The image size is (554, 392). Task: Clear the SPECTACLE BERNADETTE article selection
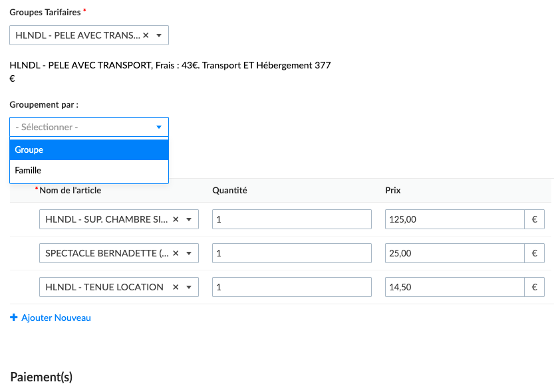click(x=176, y=253)
